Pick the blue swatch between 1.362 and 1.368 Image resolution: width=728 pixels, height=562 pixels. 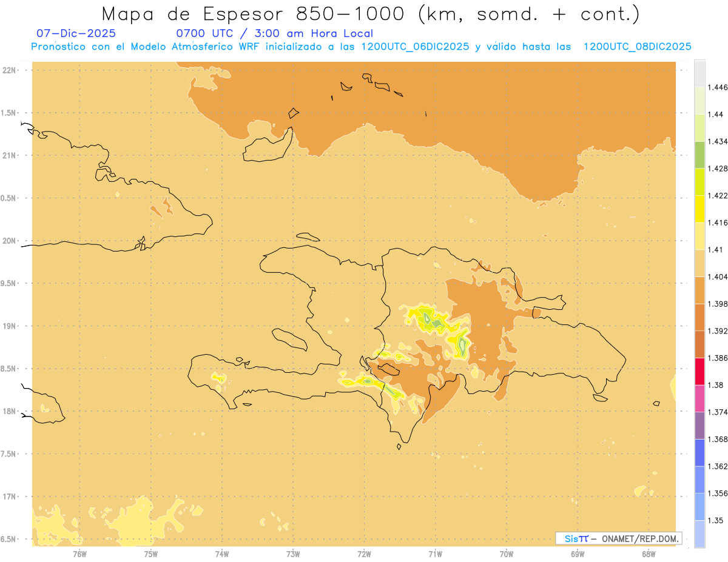(699, 453)
